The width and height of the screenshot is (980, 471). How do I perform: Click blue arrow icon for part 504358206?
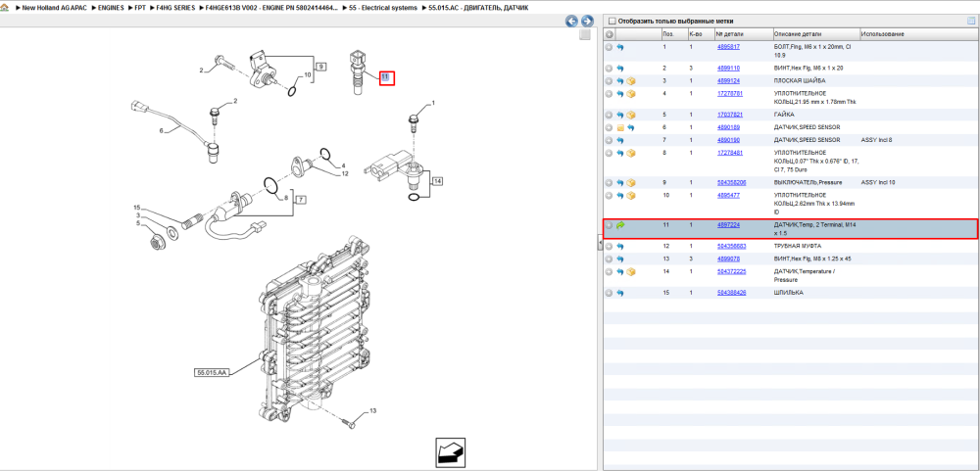(620, 183)
